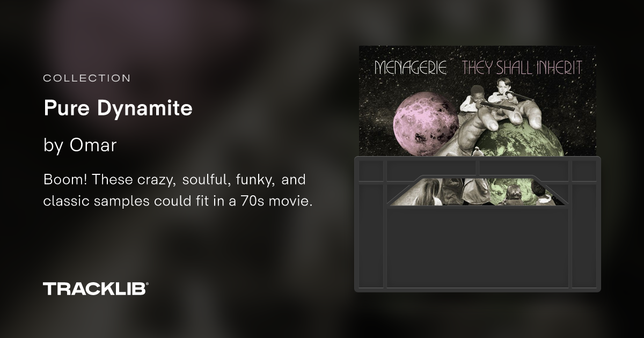
Task: Click the record crate front panel
Action: click(478, 248)
